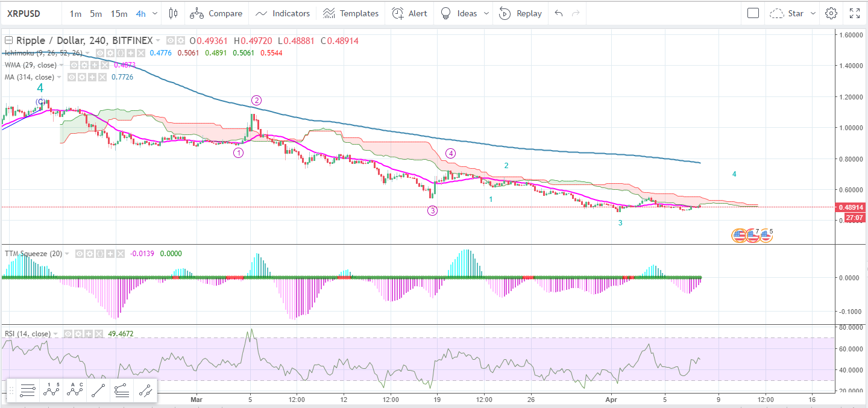Screen dimensions: 868x408
Task: Collapse the indicator legend box
Action: (x=8, y=41)
